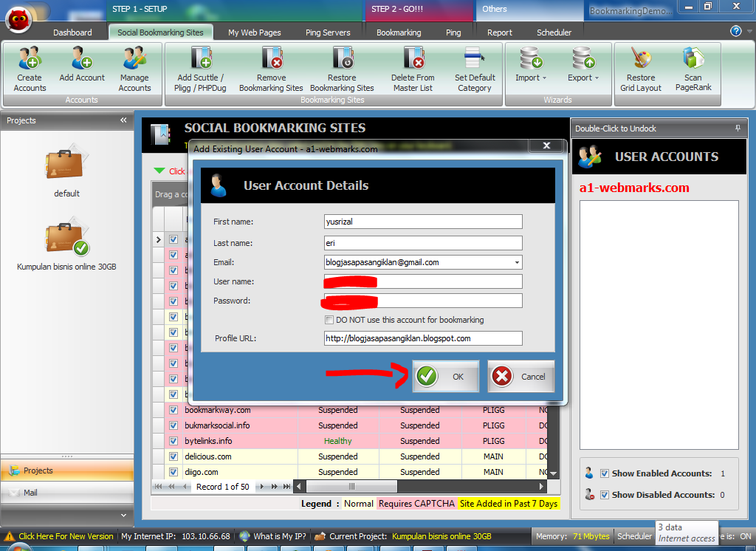756x551 pixels.
Task: Go to next page in grid navigator
Action: (x=275, y=486)
